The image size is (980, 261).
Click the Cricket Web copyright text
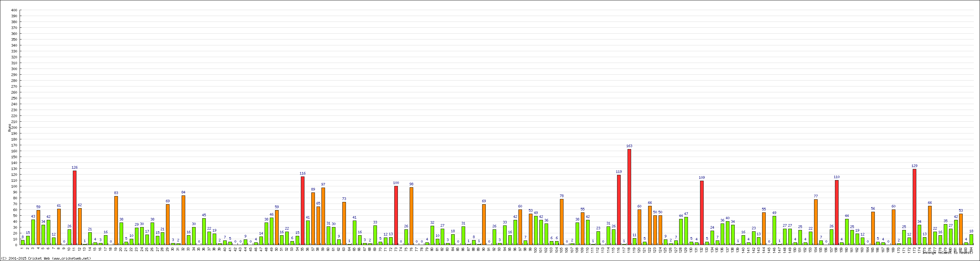coord(46,258)
